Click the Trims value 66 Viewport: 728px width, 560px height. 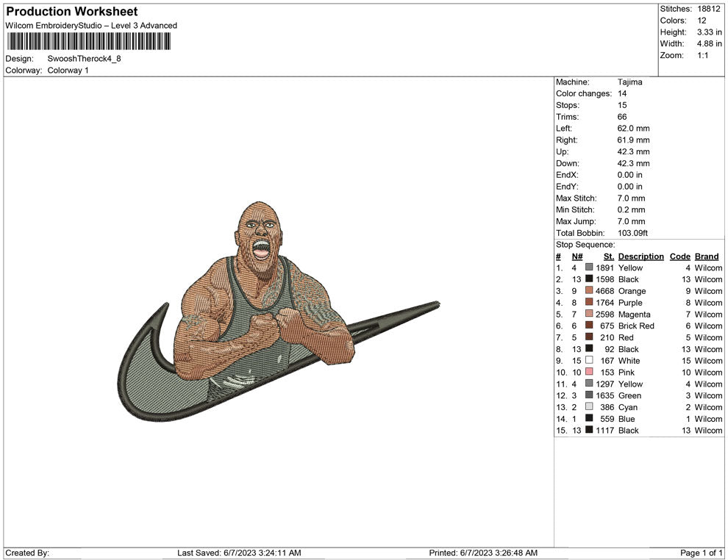(x=622, y=117)
